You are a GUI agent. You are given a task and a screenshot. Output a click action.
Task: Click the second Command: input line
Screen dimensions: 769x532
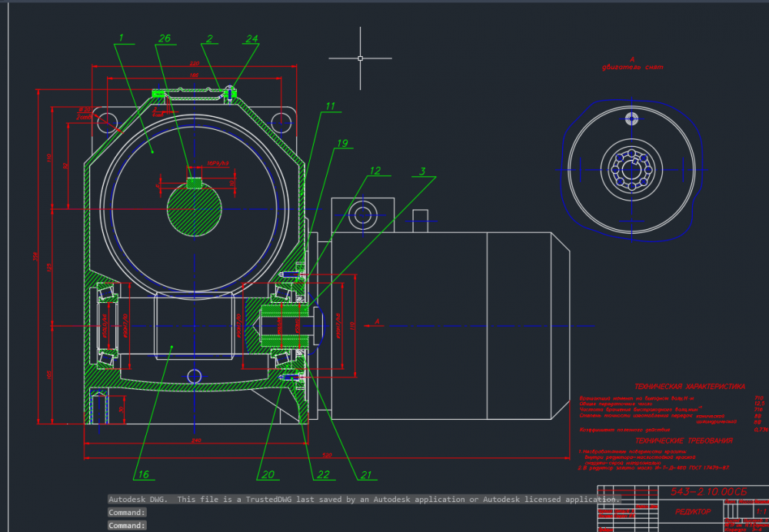tap(127, 526)
